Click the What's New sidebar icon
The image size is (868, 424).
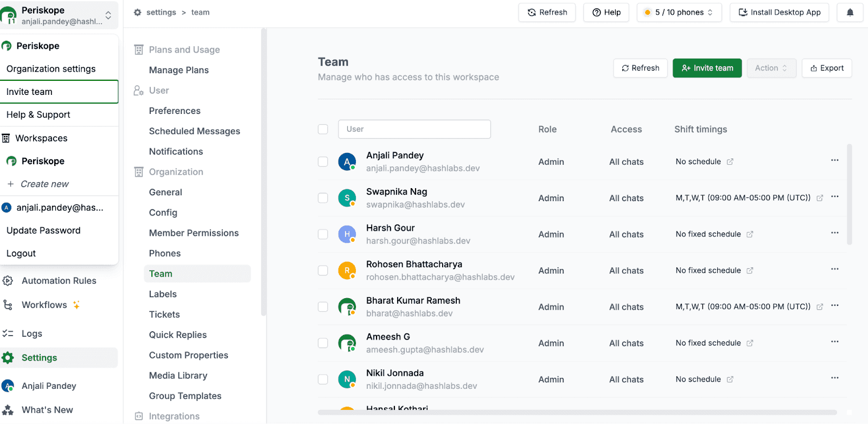[8, 410]
